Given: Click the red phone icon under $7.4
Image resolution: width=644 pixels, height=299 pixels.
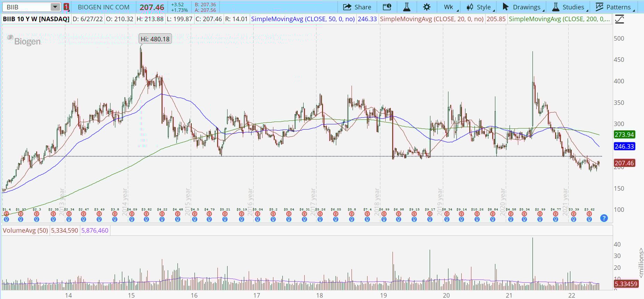Looking at the screenshot, I should click(367, 214).
